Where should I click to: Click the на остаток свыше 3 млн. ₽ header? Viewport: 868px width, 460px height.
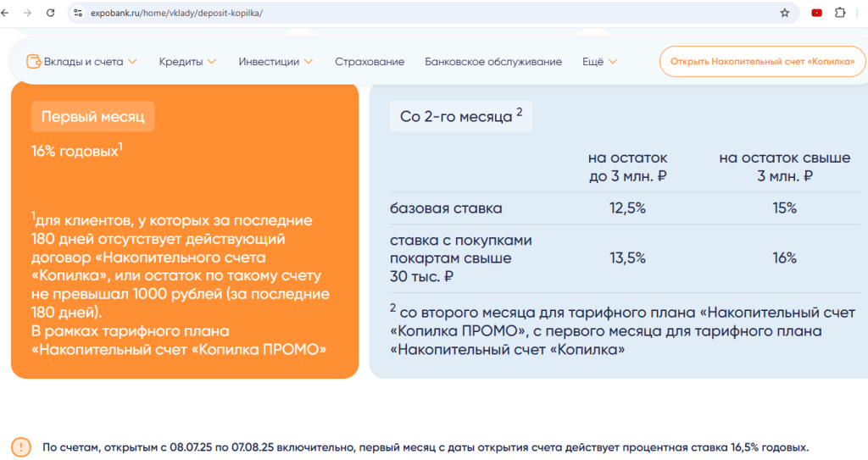(784, 167)
